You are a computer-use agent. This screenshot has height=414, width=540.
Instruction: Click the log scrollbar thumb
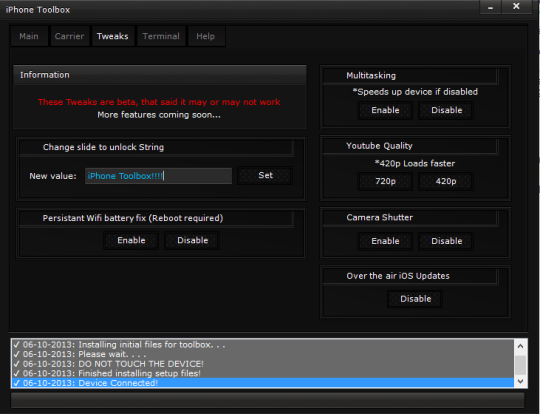tap(520, 364)
